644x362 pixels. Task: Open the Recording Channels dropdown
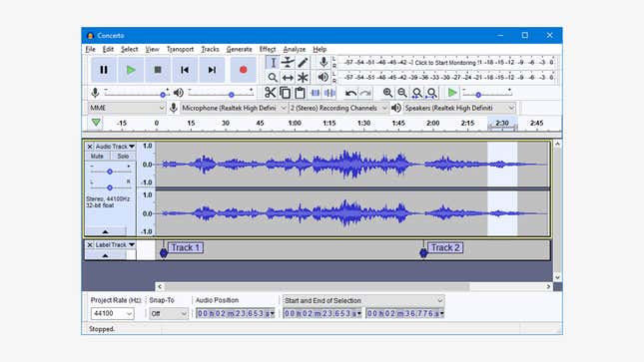tap(338, 108)
